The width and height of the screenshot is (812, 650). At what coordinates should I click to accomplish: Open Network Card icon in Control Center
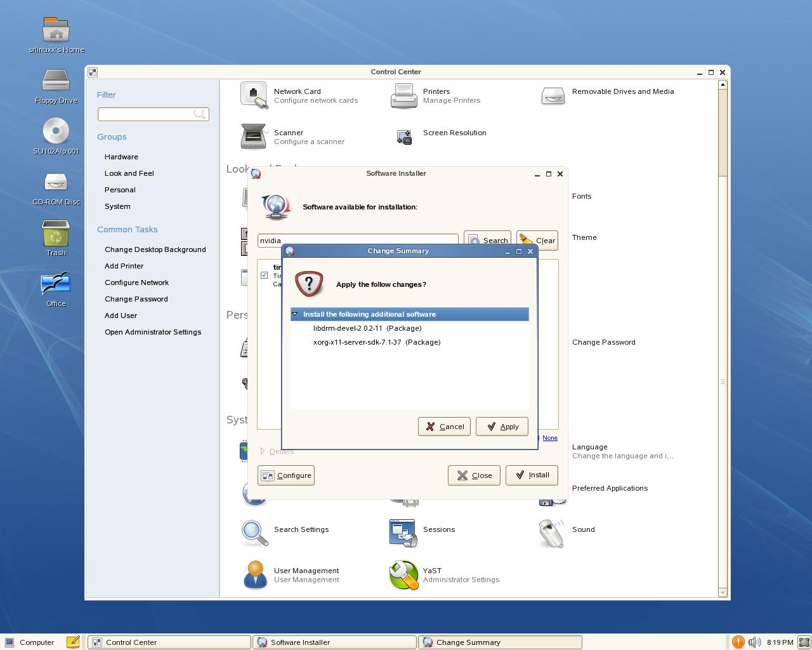pyautogui.click(x=254, y=95)
